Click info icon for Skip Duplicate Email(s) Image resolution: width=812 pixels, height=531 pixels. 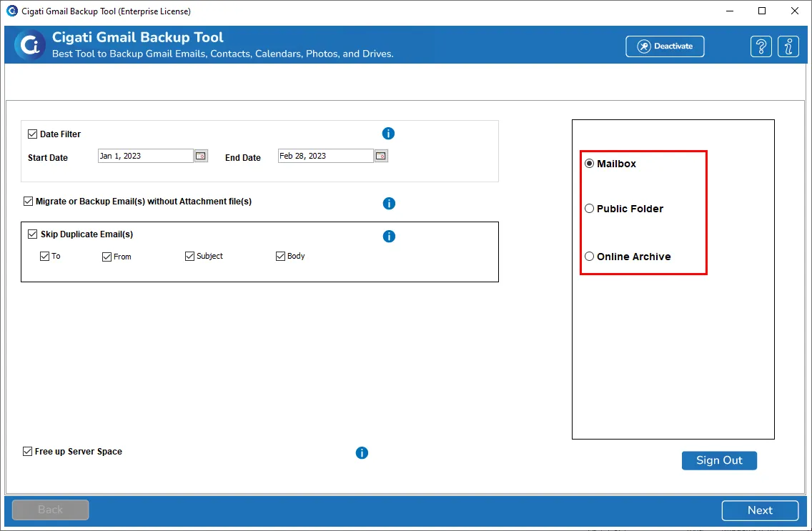[x=389, y=237]
